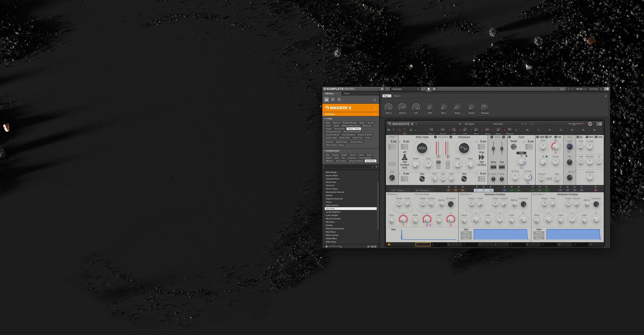Toggle the Glide button in Pitch section
The image size is (644, 335).
pos(392,164)
